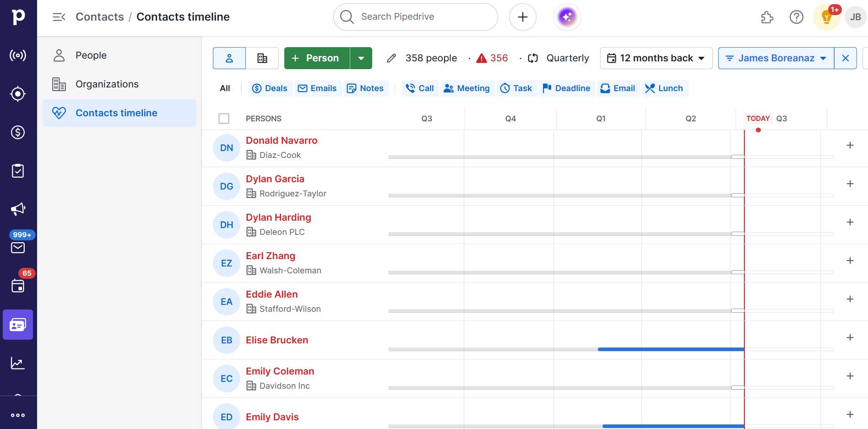Go to Organizations in side menu

(x=107, y=84)
